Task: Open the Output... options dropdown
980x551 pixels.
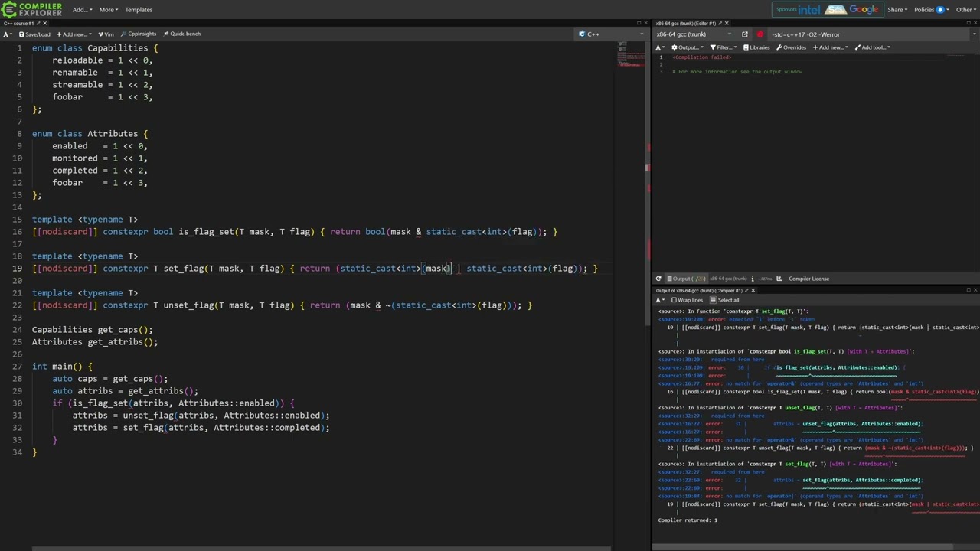Action: point(686,47)
